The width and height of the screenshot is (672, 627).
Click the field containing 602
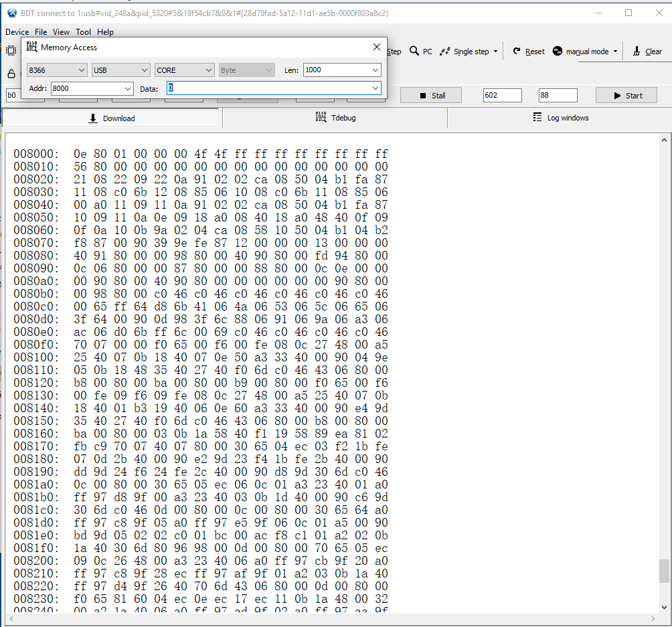tap(502, 95)
